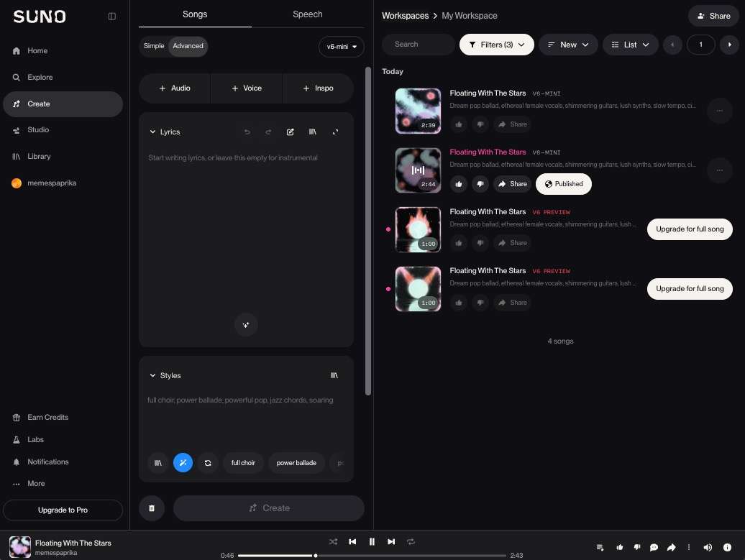Generate lyrics with the sparkle button
Viewport: 745px width, 560px height.
coord(246,325)
